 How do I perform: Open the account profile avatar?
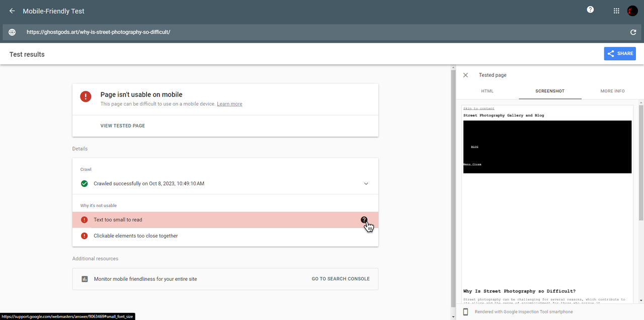(632, 11)
